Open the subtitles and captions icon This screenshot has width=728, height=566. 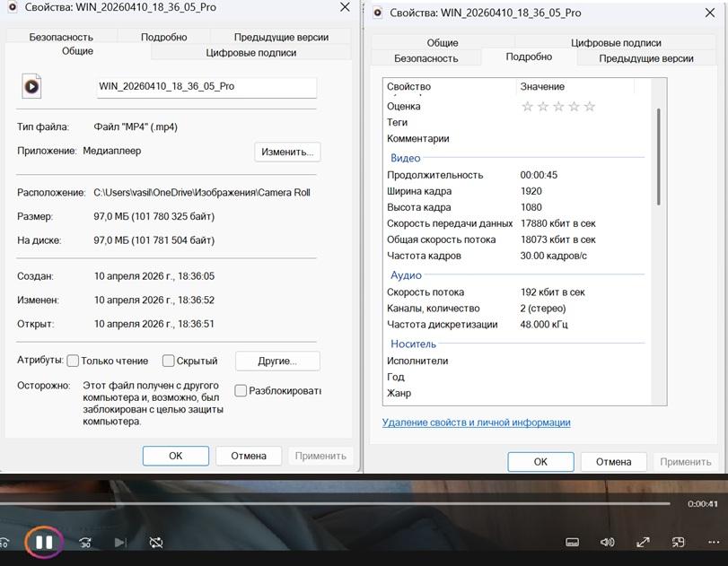point(572,543)
